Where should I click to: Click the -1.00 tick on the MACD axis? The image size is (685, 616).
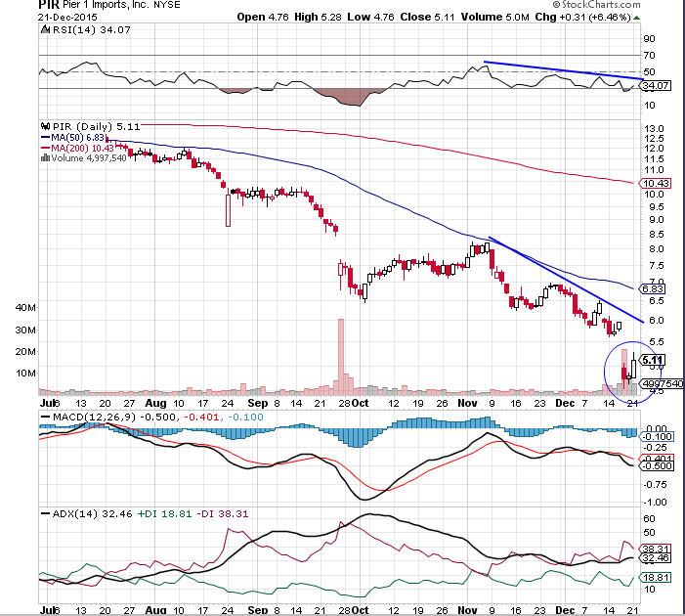pos(655,503)
